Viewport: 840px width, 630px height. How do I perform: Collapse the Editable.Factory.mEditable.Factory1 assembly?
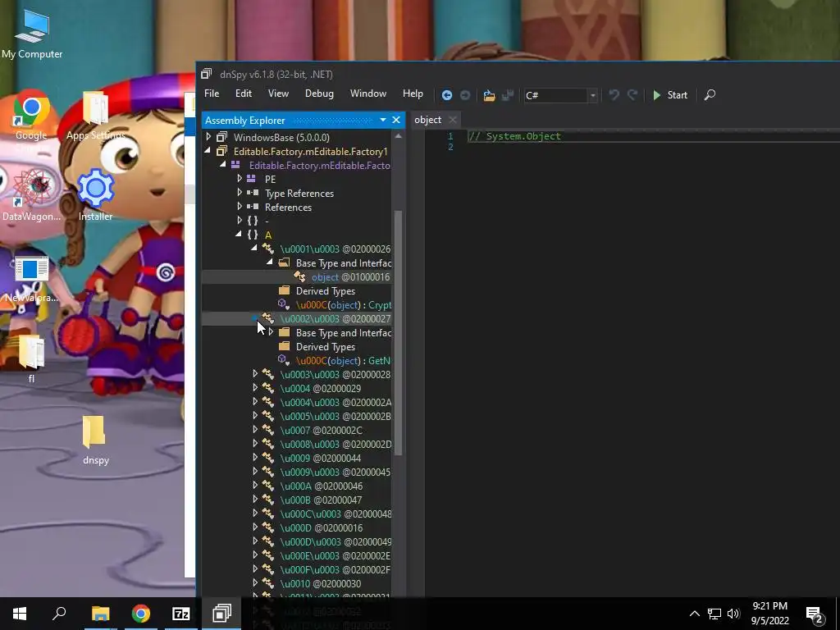(208, 151)
